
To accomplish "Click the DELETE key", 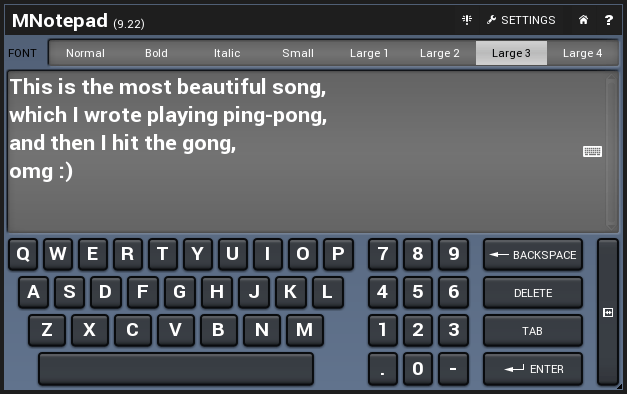I will [533, 292].
